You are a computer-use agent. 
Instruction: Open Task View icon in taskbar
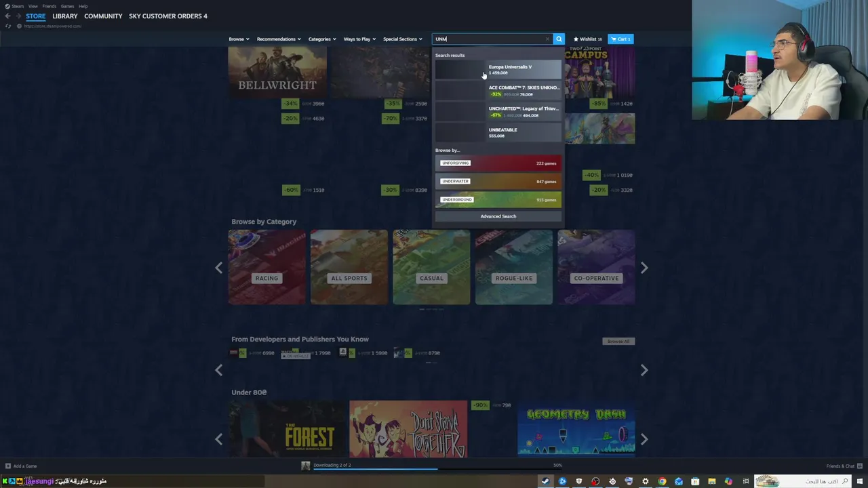tap(745, 481)
